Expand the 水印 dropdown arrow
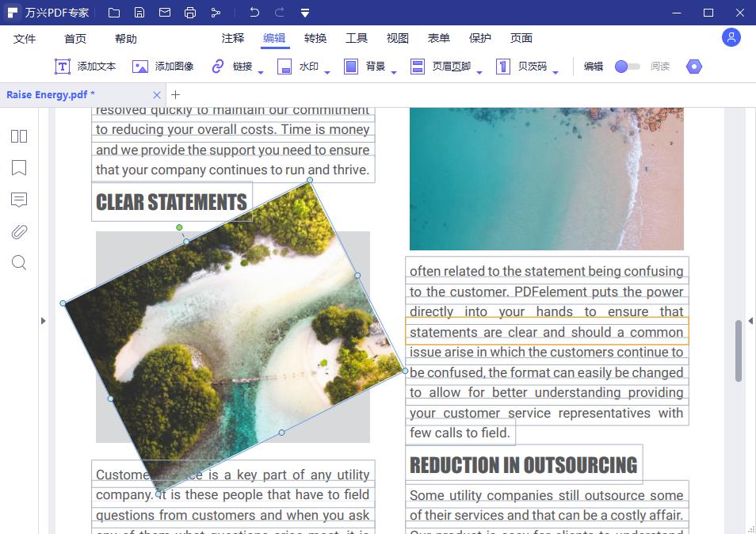The width and height of the screenshot is (756, 534). (326, 73)
